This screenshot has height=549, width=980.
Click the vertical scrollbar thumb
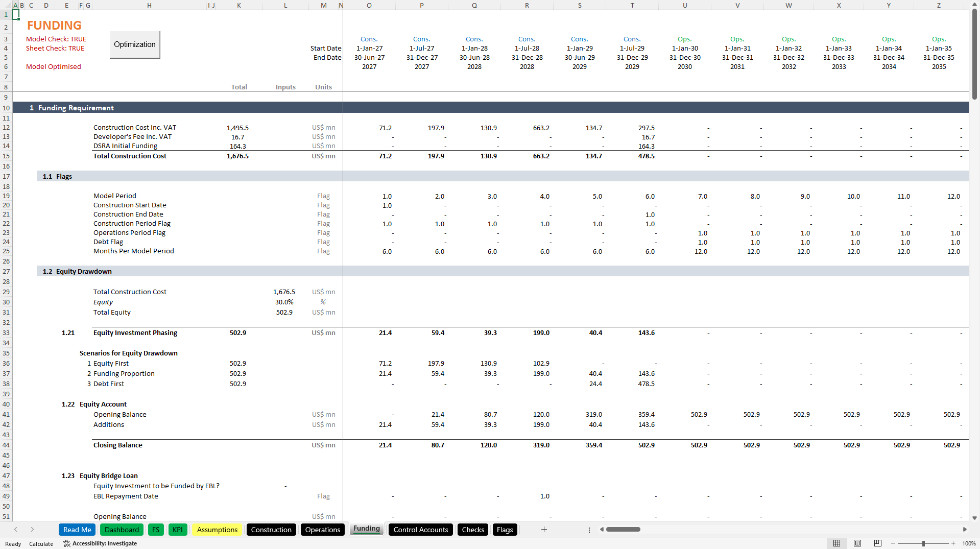click(975, 54)
